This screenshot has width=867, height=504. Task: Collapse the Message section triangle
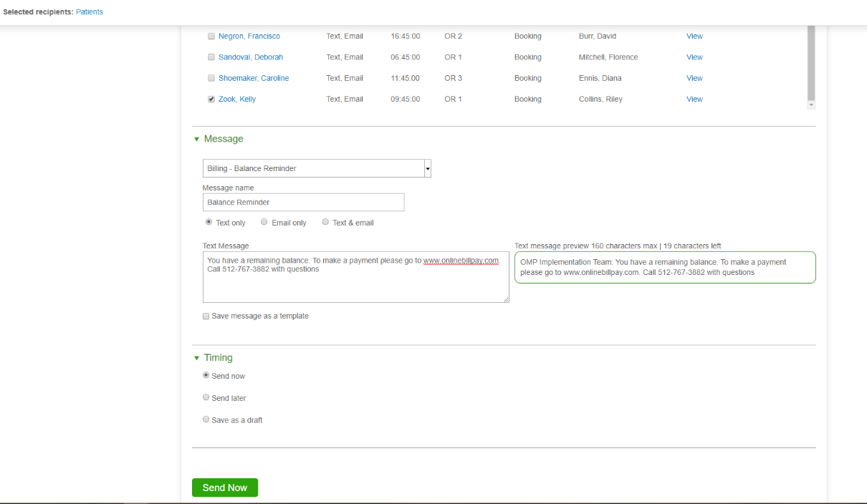coord(196,140)
